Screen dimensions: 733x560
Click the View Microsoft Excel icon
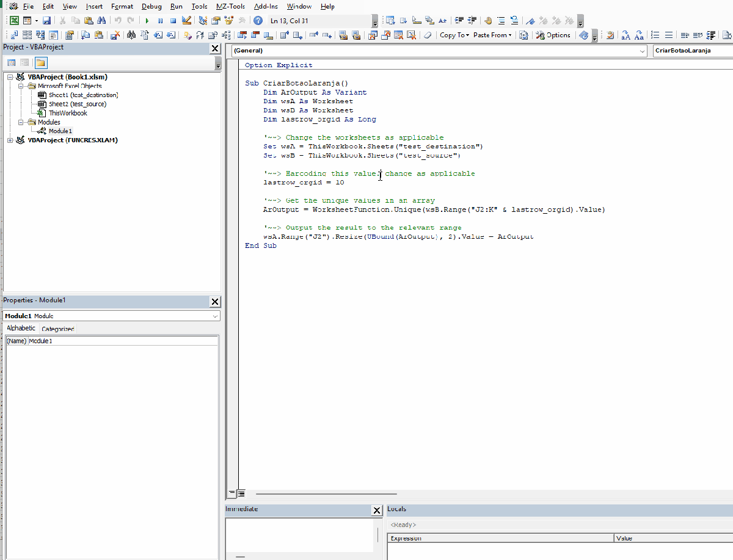[14, 20]
